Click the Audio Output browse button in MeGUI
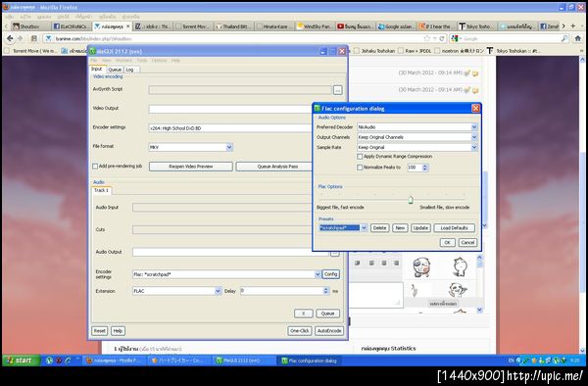Screen dimensions: 588x386 pos(335,254)
